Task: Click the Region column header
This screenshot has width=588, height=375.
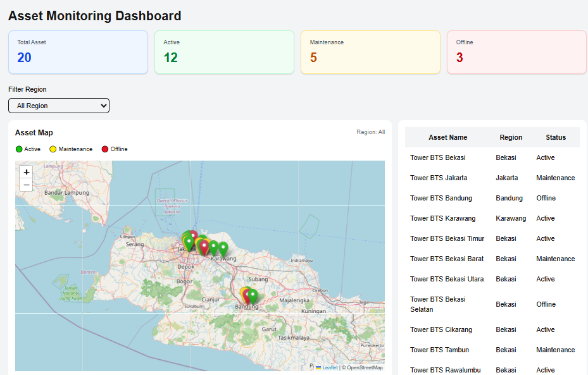Action: tap(511, 137)
